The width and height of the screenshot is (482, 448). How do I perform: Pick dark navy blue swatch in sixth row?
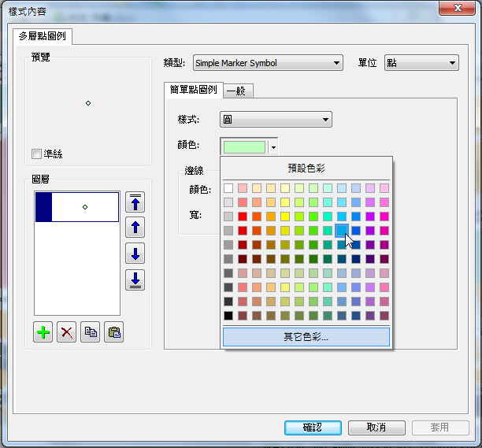(x=356, y=259)
